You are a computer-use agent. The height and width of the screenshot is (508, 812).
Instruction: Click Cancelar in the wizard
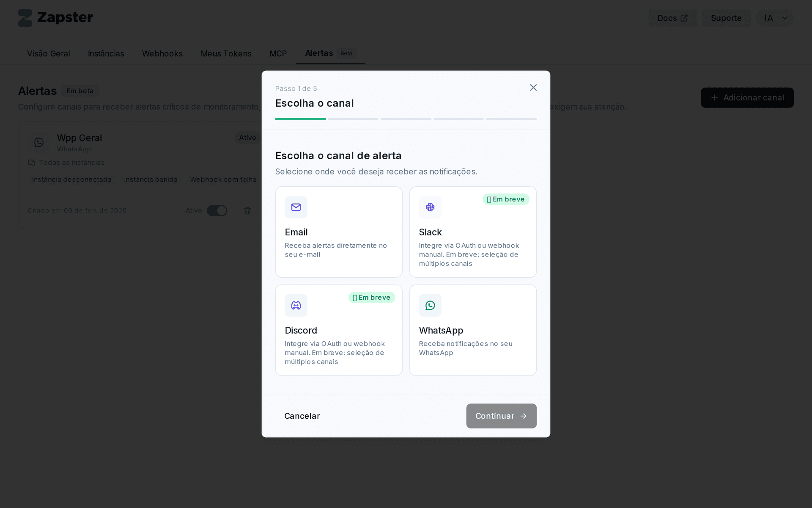click(x=302, y=416)
